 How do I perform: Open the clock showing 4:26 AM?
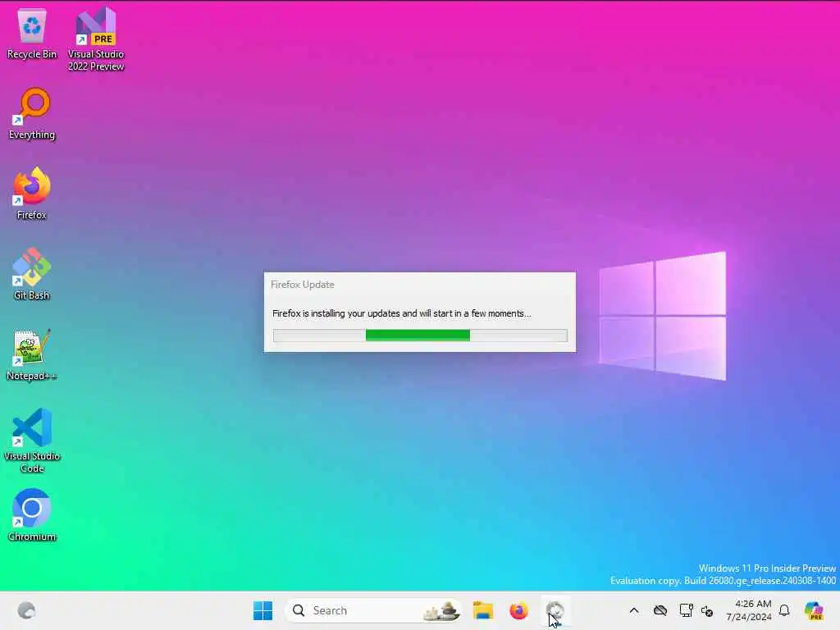click(x=748, y=610)
